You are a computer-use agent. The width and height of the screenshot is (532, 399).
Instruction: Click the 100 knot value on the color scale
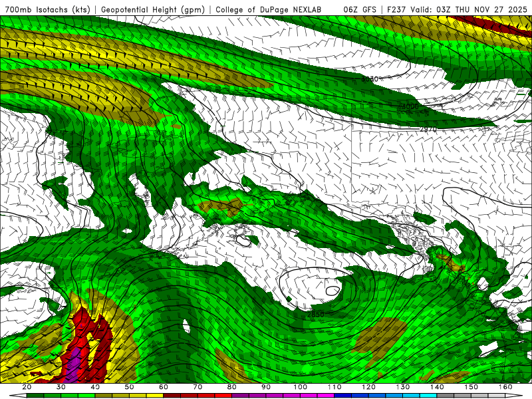tap(301, 387)
